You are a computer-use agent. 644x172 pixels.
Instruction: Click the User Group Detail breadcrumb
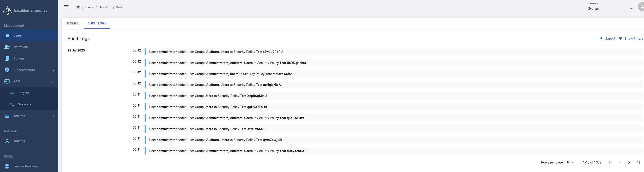[x=112, y=7]
